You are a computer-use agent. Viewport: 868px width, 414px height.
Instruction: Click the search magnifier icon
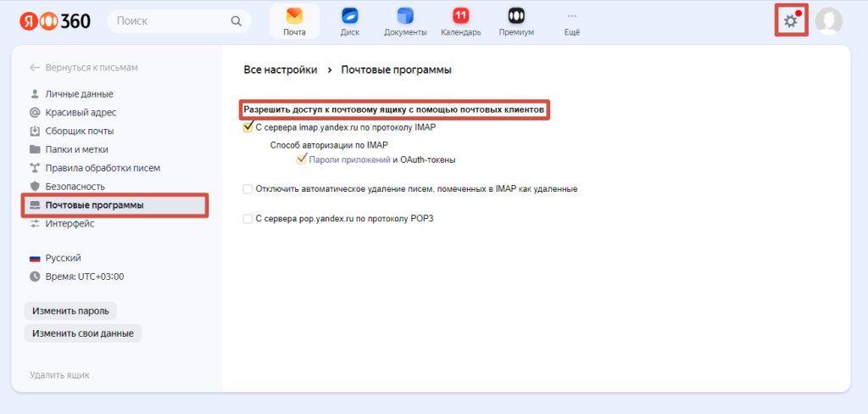[x=236, y=21]
